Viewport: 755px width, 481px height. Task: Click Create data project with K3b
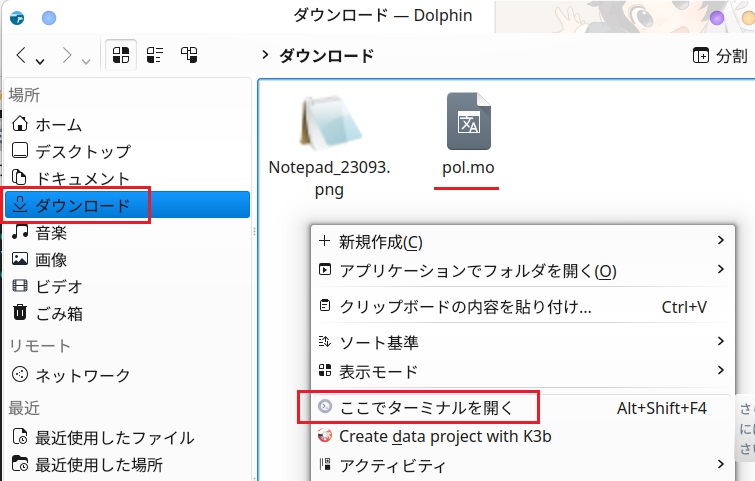pos(445,436)
